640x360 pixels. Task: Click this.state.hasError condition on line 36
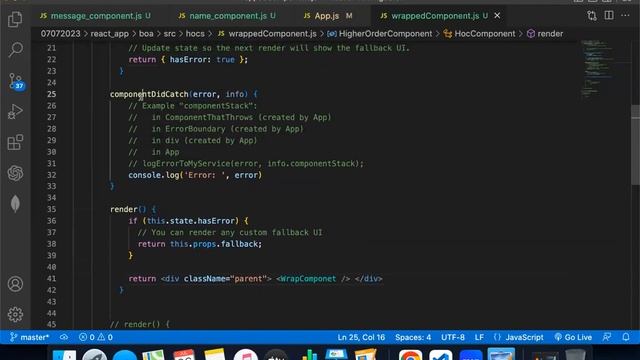190,221
